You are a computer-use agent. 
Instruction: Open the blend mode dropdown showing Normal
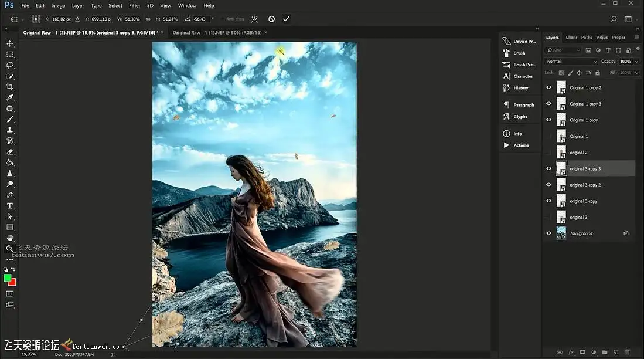(571, 62)
